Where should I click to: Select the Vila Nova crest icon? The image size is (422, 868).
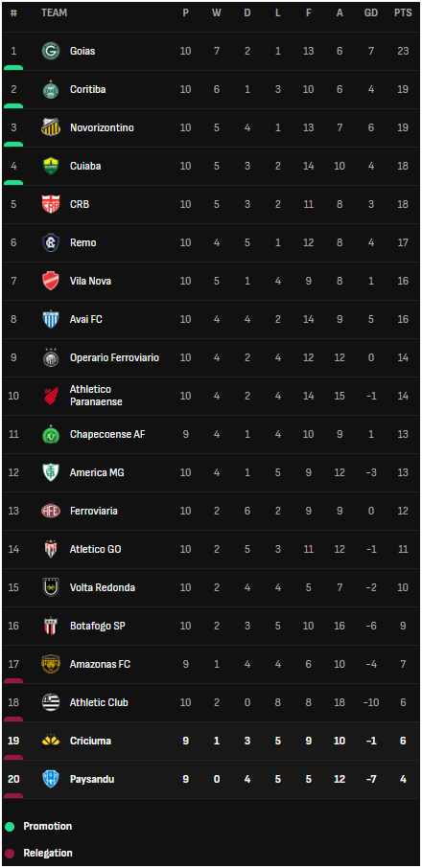(51, 281)
